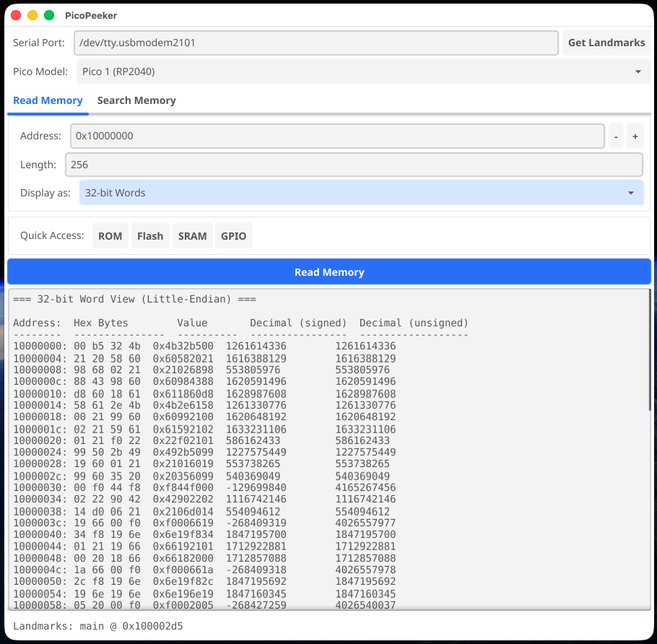Screen dimensions: 657x644
Task: Click value 0x66192101
Action: coord(183,547)
